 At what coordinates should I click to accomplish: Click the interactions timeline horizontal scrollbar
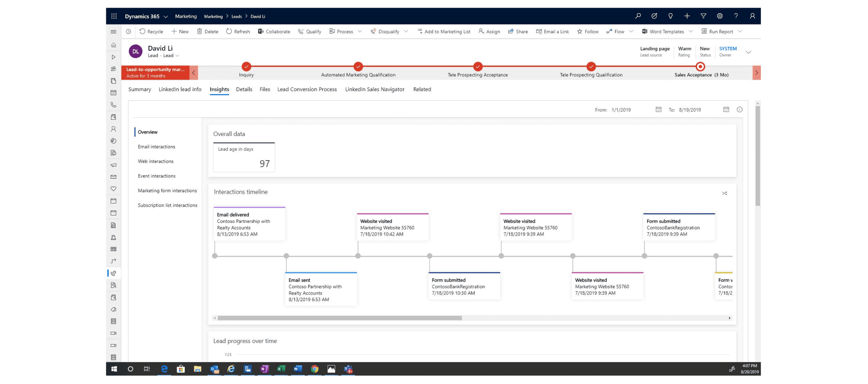click(339, 318)
